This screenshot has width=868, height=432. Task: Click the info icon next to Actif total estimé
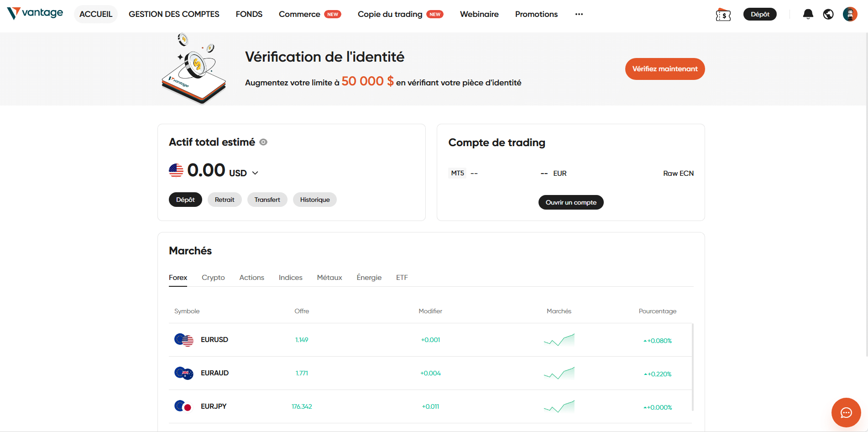263,142
